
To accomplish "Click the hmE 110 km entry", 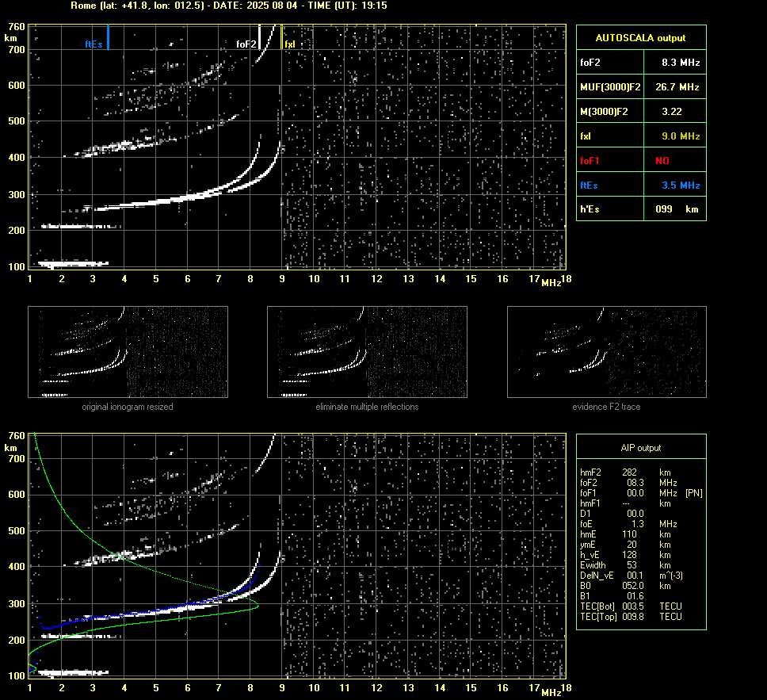I will pos(625,534).
